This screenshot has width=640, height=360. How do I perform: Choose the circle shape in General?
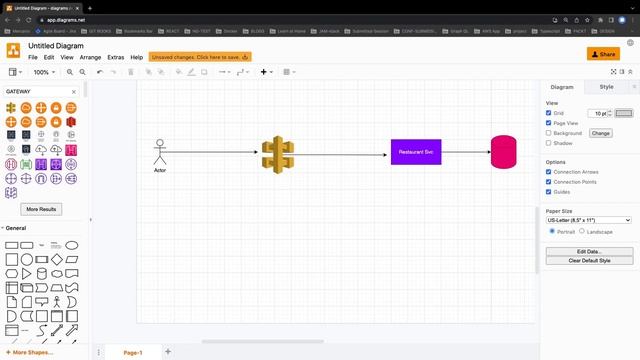coord(27,259)
